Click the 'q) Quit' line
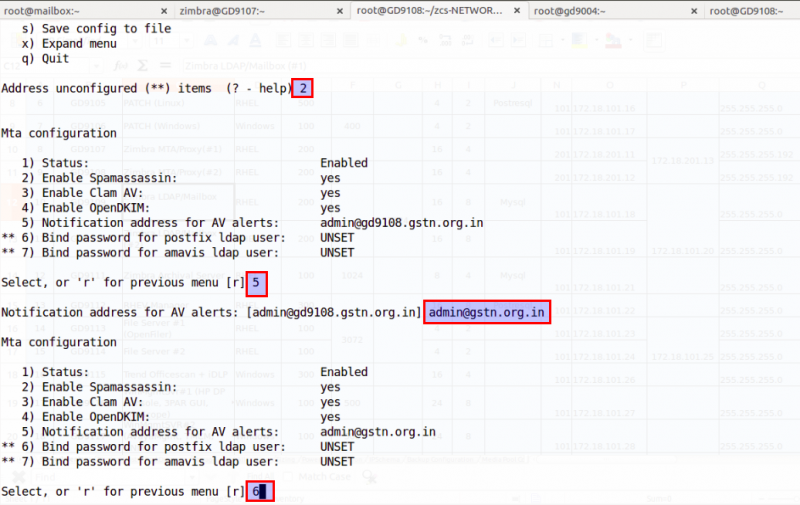 click(45, 58)
